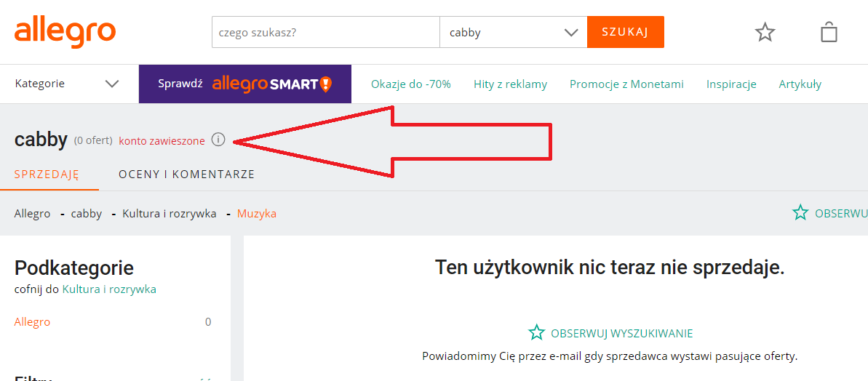Click star icon at right of breadcrumb bar
Screen dimensions: 868x381
(800, 213)
